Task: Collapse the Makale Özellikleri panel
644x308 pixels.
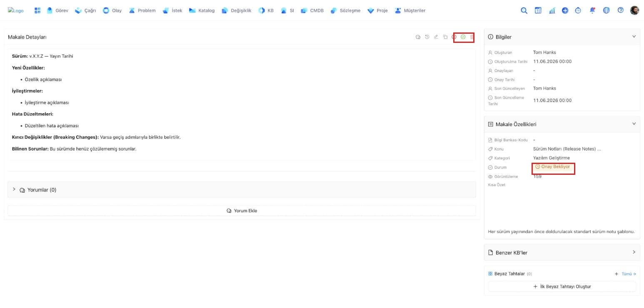Action: click(x=634, y=124)
